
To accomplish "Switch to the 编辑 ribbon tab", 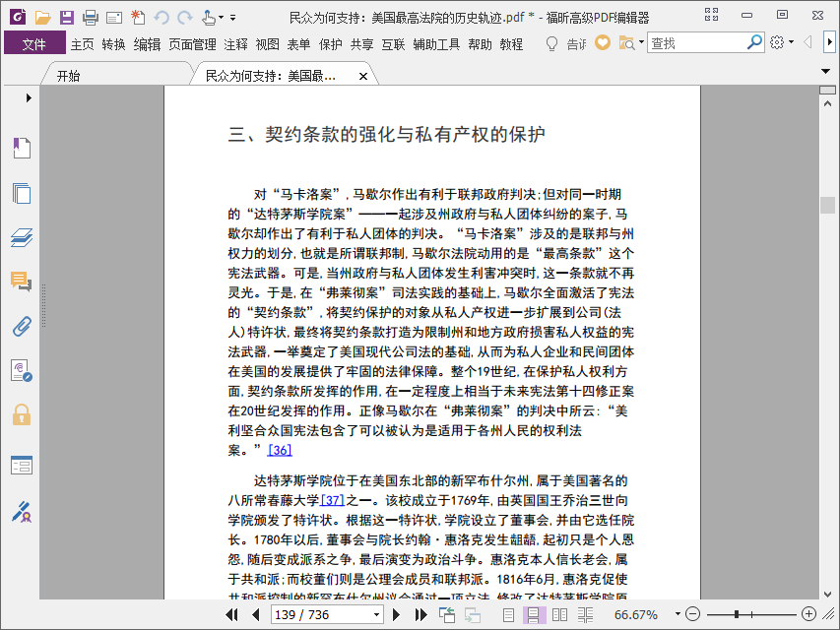I will tap(147, 44).
